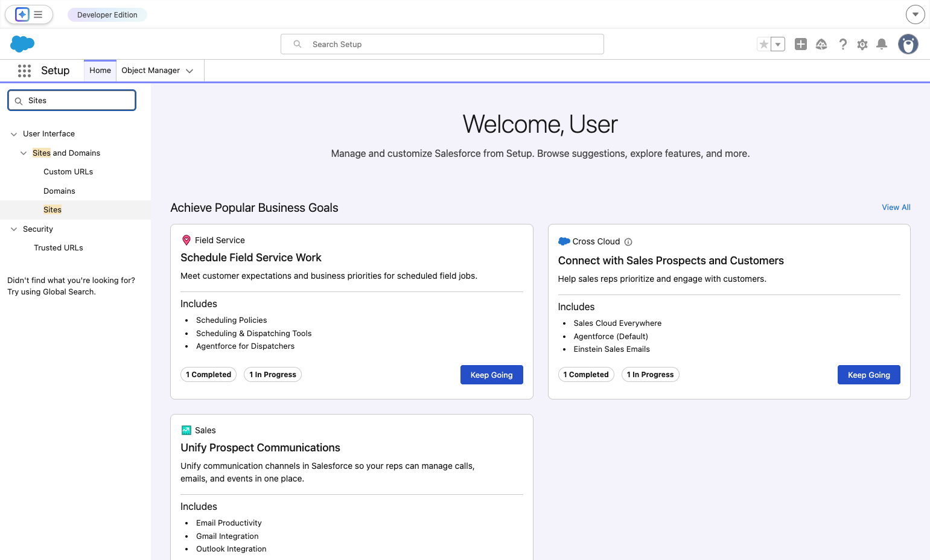The height and width of the screenshot is (560, 930).
Task: Click the Sites and Domains label
Action: click(66, 153)
